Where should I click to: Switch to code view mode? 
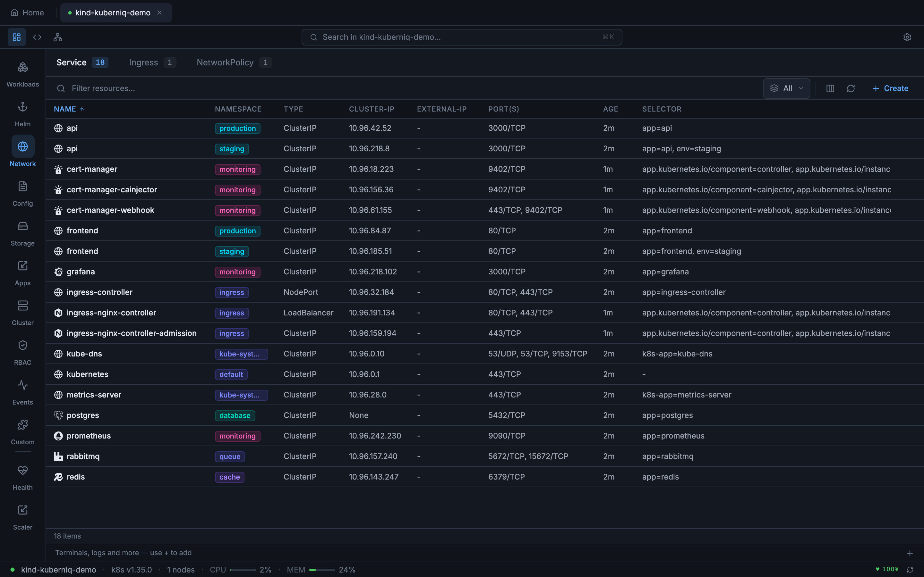[37, 37]
